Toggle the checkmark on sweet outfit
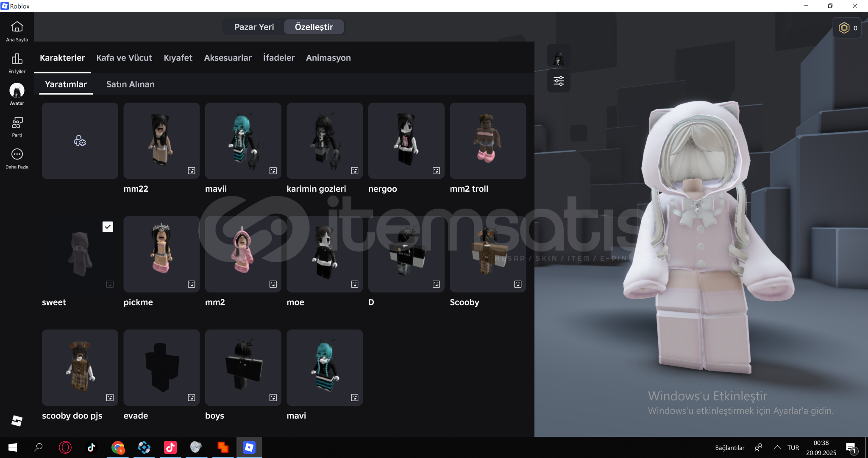The width and height of the screenshot is (868, 458). coord(108,227)
